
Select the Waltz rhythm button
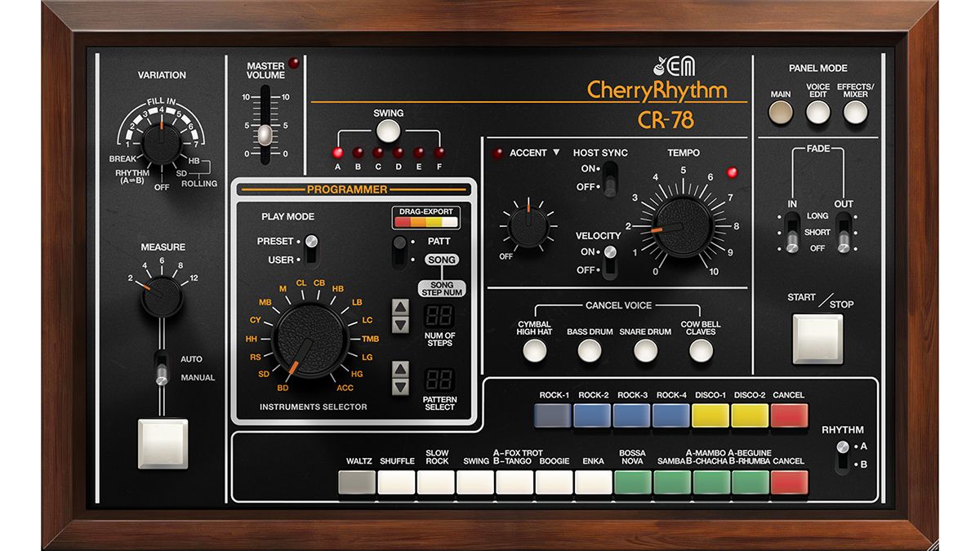click(x=357, y=482)
